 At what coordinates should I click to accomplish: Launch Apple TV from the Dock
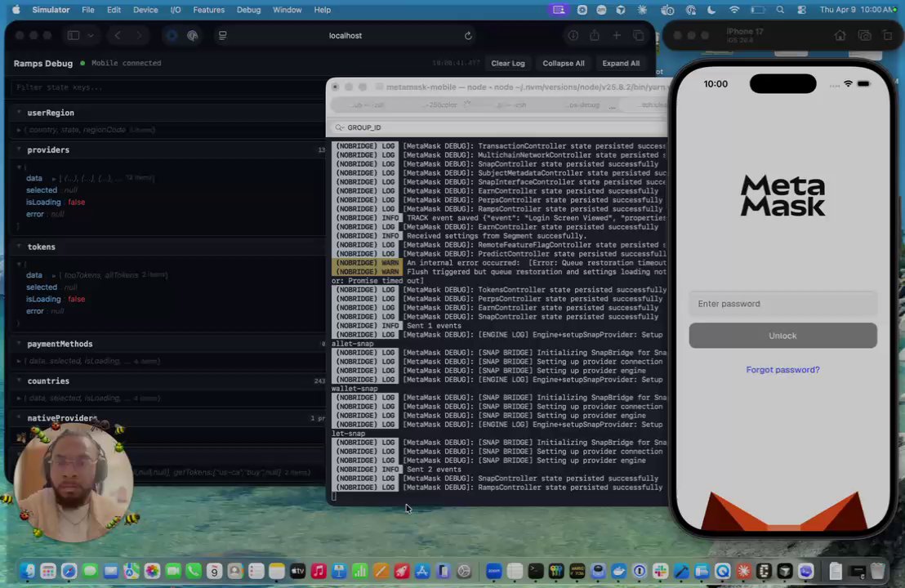click(297, 572)
